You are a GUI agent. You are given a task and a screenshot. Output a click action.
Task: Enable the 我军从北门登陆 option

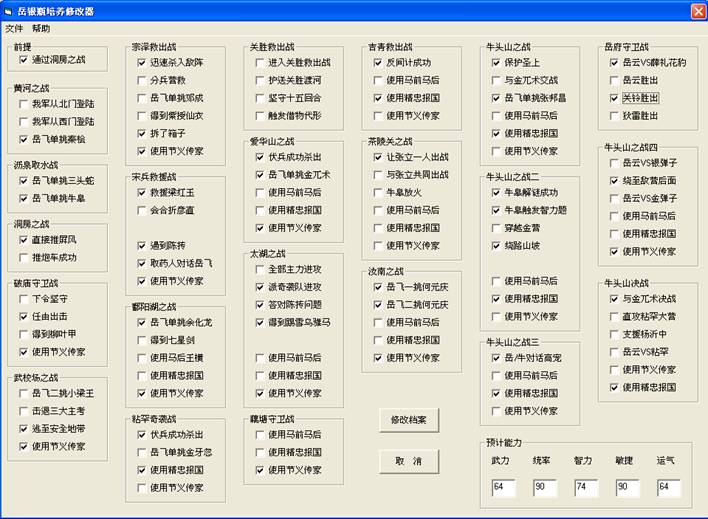[24, 103]
